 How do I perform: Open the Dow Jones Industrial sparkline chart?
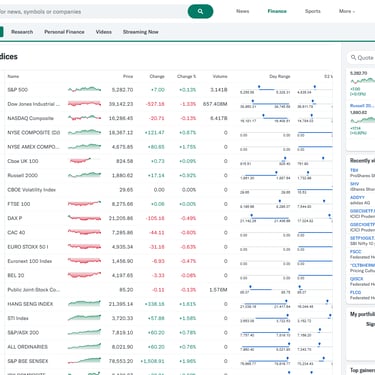[84, 104]
